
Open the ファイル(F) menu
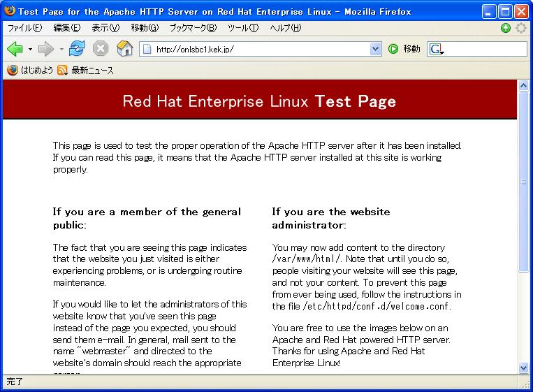(x=25, y=28)
